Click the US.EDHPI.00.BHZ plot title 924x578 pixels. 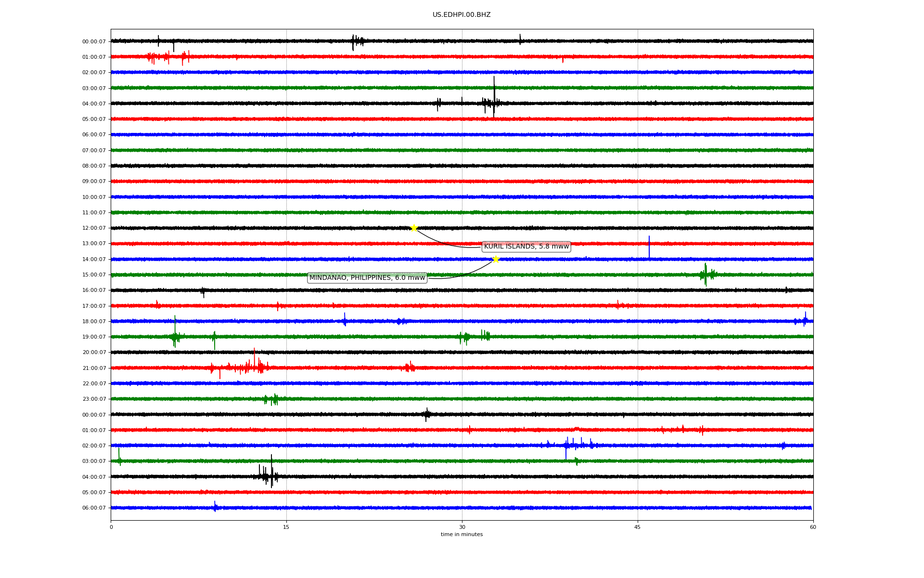461,15
